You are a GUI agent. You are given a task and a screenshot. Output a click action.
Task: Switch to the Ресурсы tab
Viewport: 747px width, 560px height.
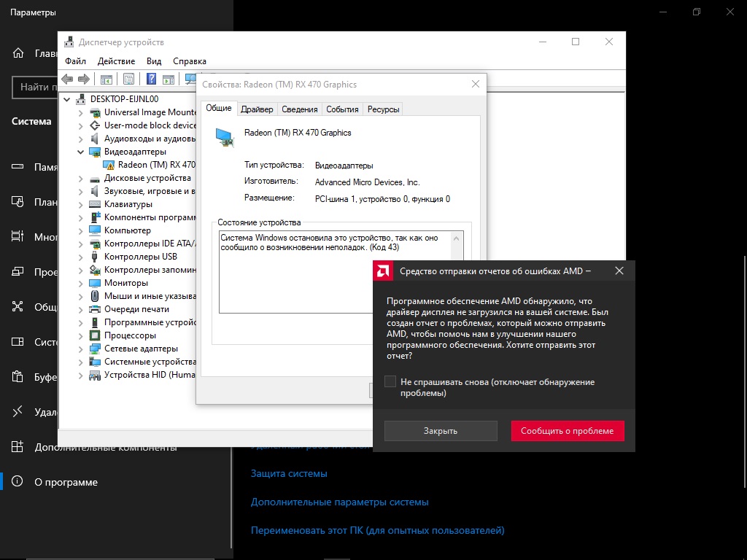pos(383,109)
